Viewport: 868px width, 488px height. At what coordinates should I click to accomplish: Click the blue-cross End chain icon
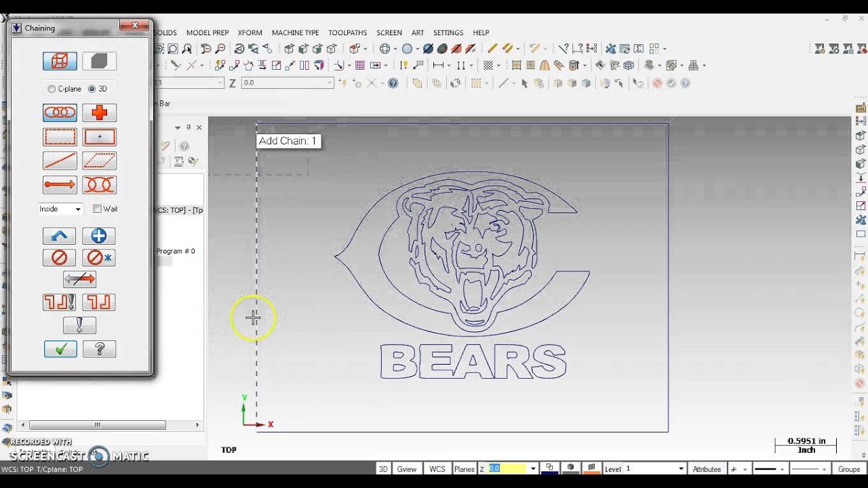99,236
